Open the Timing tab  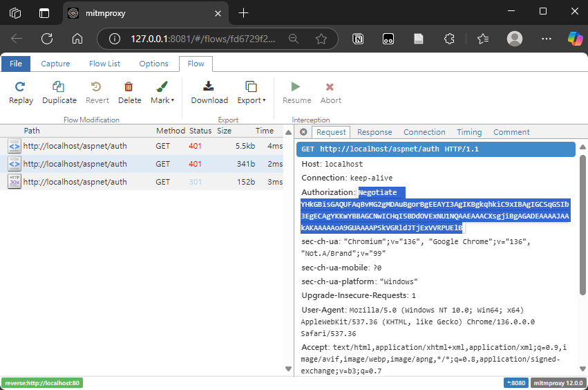tap(469, 132)
